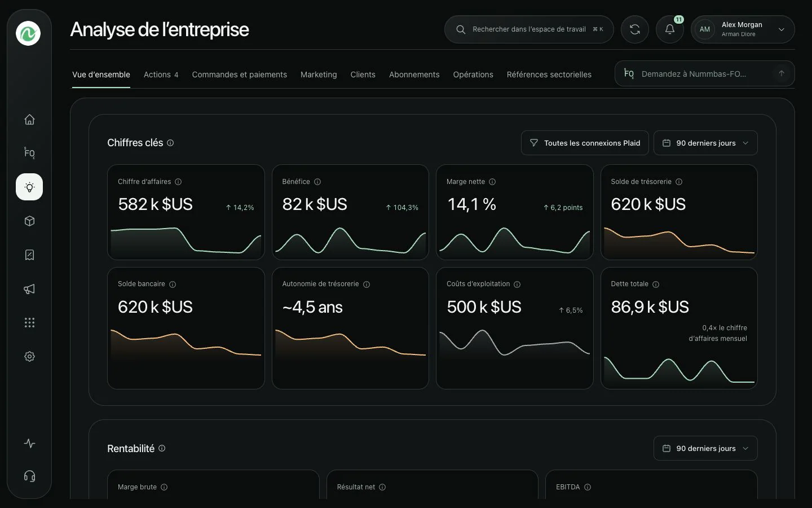
Task: Open the Abonnements tab
Action: 414,75
